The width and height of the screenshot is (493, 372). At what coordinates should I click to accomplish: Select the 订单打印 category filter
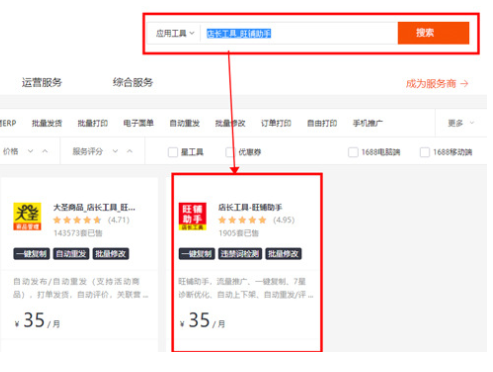pyautogui.click(x=276, y=123)
